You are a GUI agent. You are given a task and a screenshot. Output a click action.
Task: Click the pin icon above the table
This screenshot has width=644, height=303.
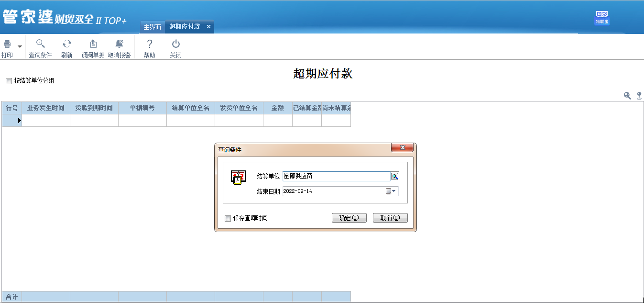[639, 96]
